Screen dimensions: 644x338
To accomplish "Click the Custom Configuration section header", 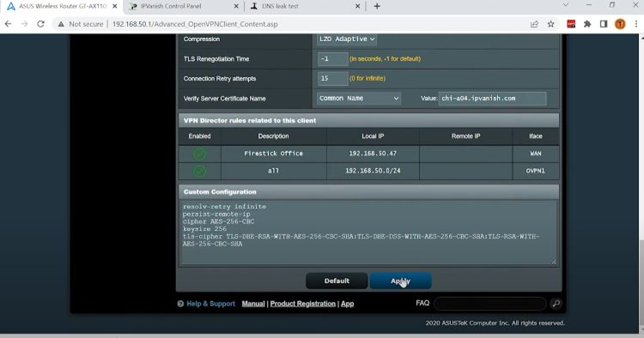I will [x=369, y=192].
